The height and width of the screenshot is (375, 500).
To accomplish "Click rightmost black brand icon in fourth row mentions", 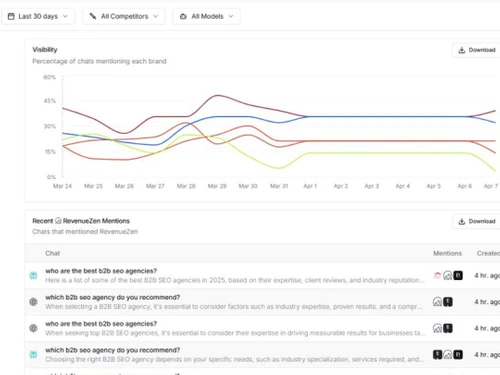I will tap(458, 354).
